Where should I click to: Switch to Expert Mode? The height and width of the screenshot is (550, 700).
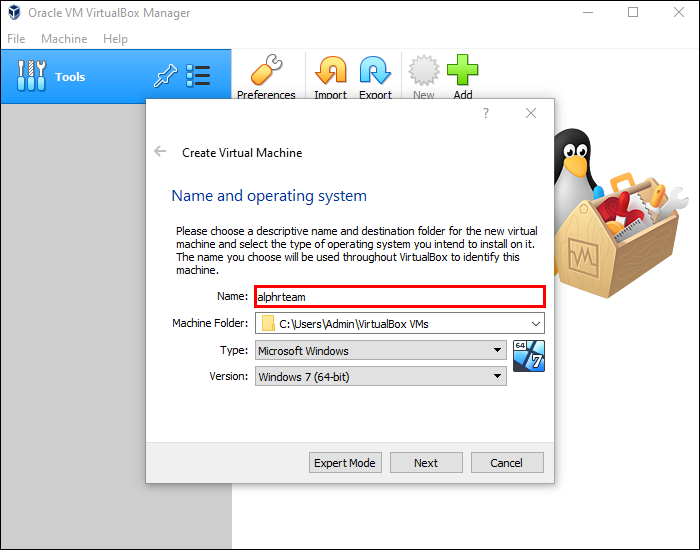click(x=345, y=463)
